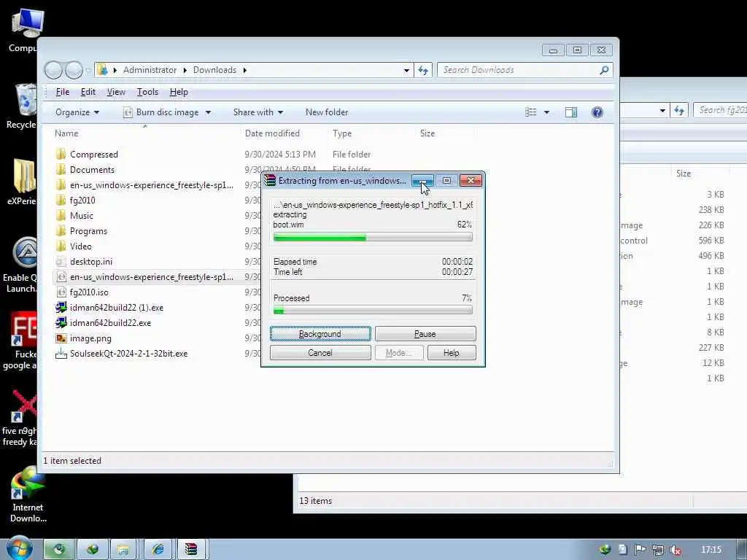The width and height of the screenshot is (747, 560).
Task: Select the Documents folder icon
Action: [x=61, y=169]
